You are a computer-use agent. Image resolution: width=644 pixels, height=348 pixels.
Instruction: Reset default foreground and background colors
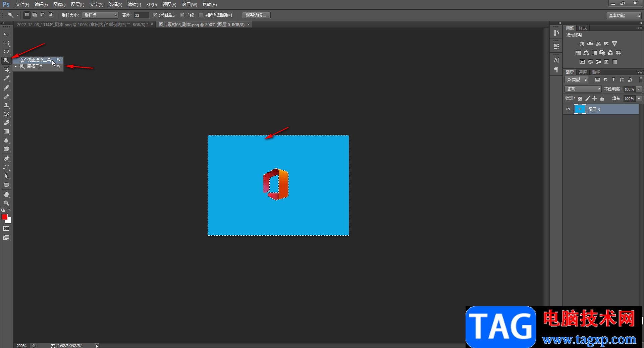click(3, 210)
